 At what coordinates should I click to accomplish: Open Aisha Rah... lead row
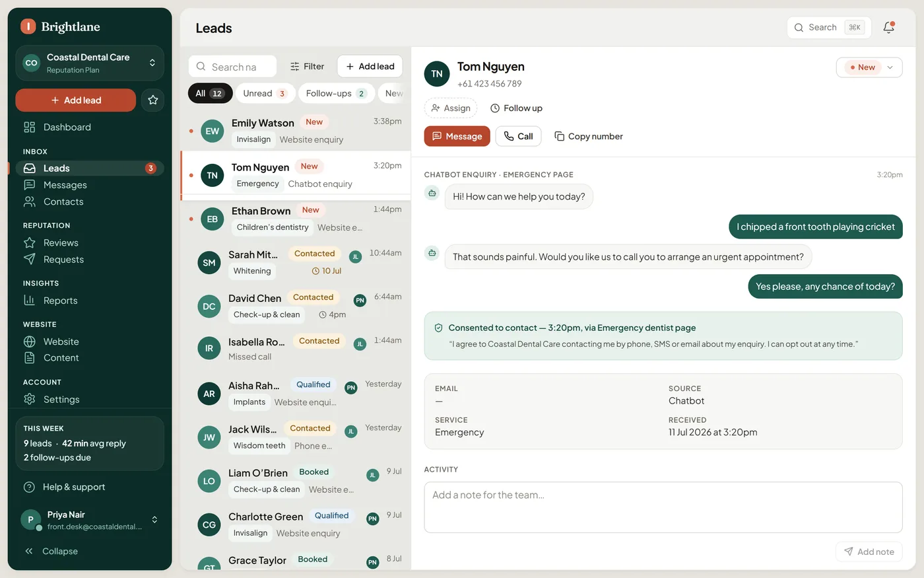[x=296, y=393]
